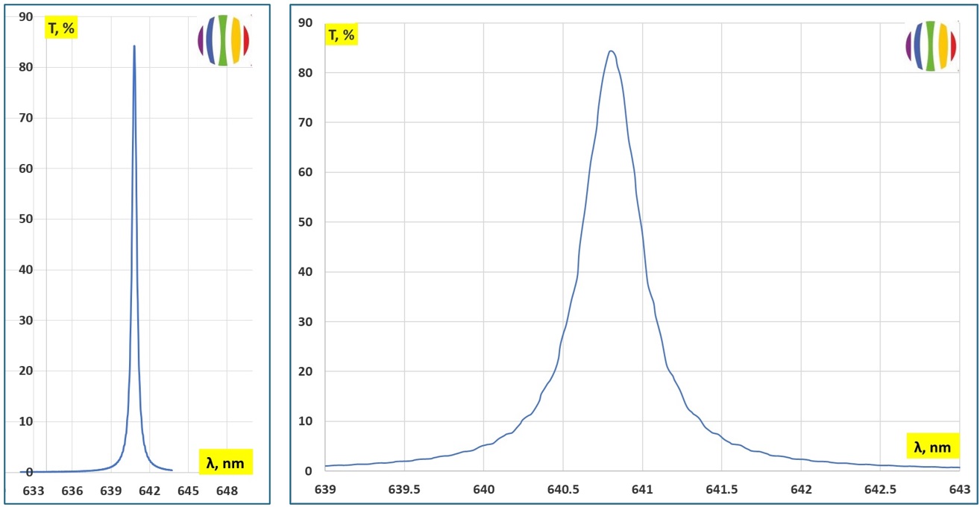This screenshot has height=507, width=980.
Task: Click the 50 y-axis label in left chart
Action: tap(25, 219)
